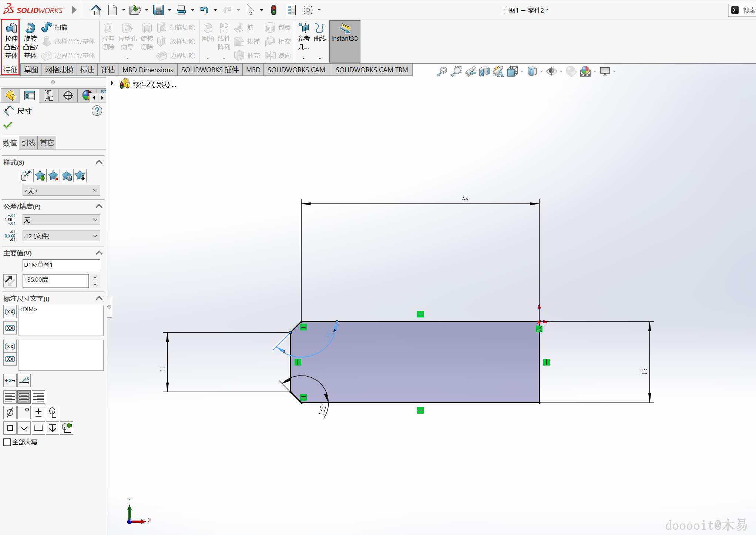Click the Extruded Boss/Base (拉伸凸台/基体) tool
756x535 pixels.
pyautogui.click(x=11, y=41)
